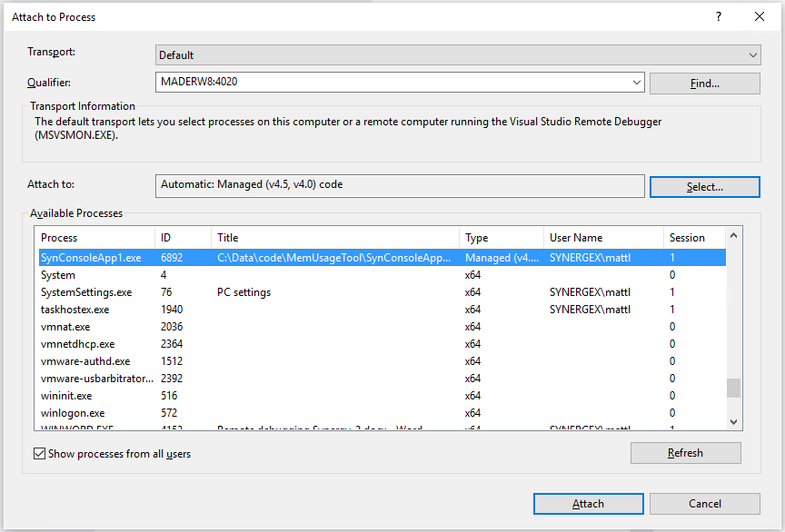
Task: Click the process list scrollbar thumb
Action: pos(733,388)
